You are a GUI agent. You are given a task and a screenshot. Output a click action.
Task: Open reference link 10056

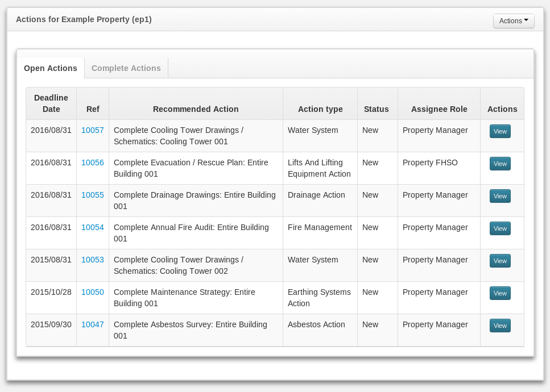pos(92,162)
